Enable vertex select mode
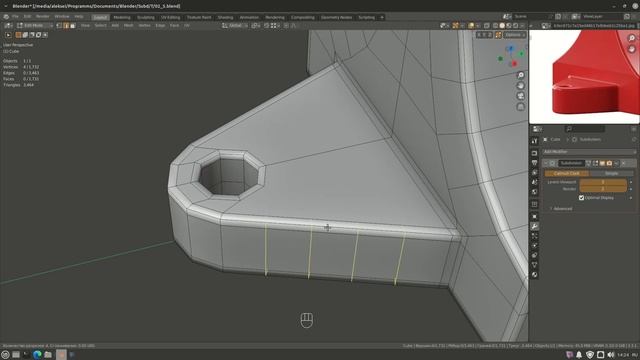 (x=59, y=25)
